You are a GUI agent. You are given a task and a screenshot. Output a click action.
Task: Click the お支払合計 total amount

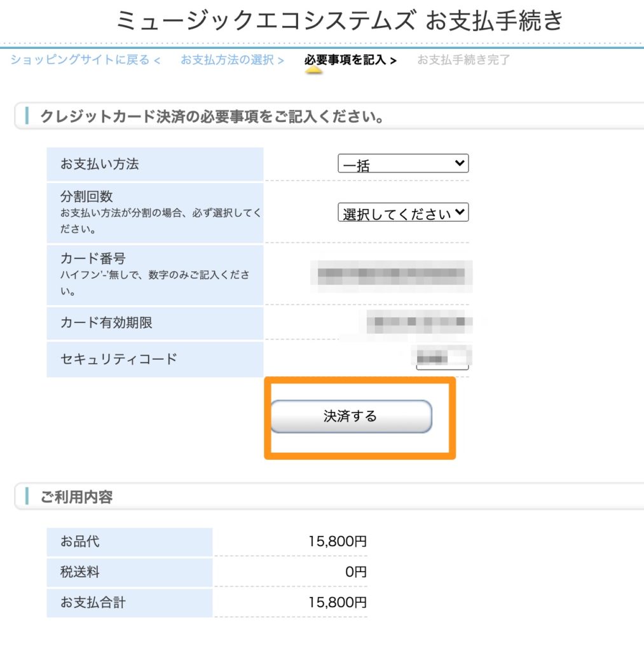point(338,602)
